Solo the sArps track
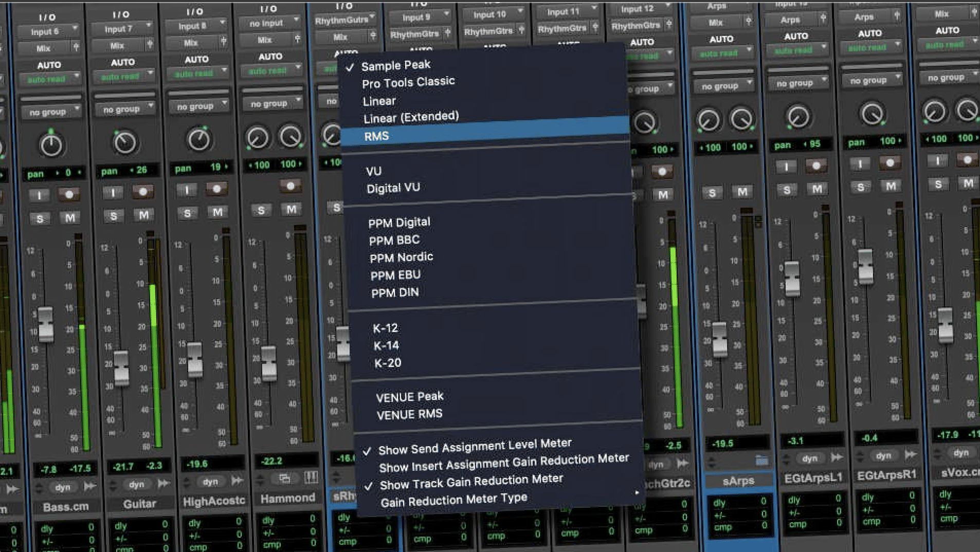This screenshot has width=980, height=552. coord(712,193)
